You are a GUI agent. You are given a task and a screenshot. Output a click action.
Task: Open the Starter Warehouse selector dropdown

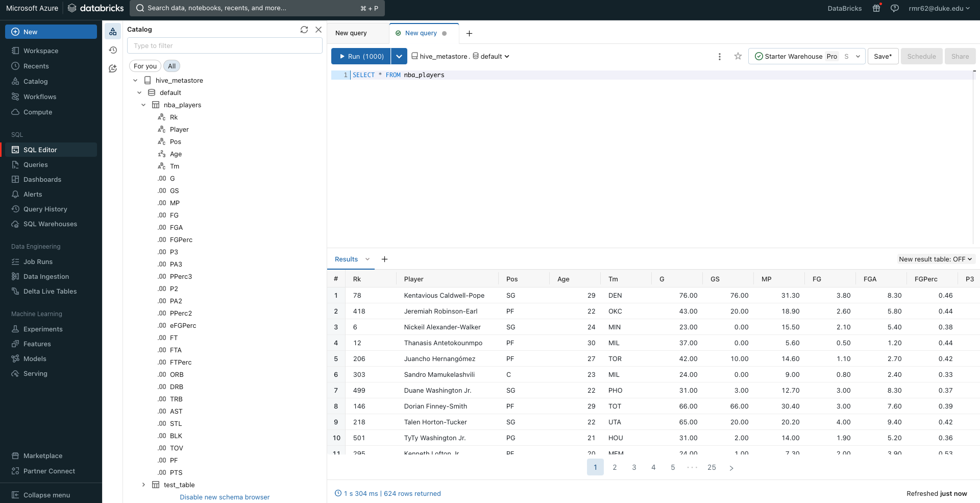click(857, 57)
